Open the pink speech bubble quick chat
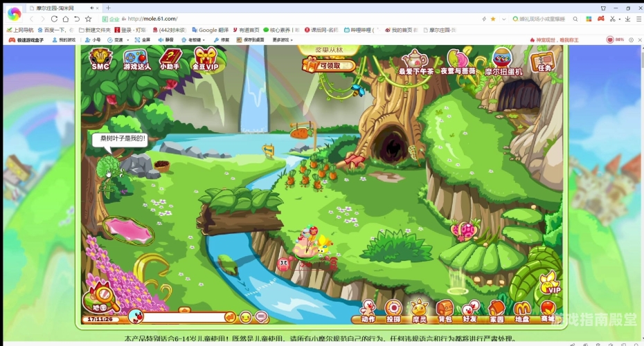 [261, 317]
